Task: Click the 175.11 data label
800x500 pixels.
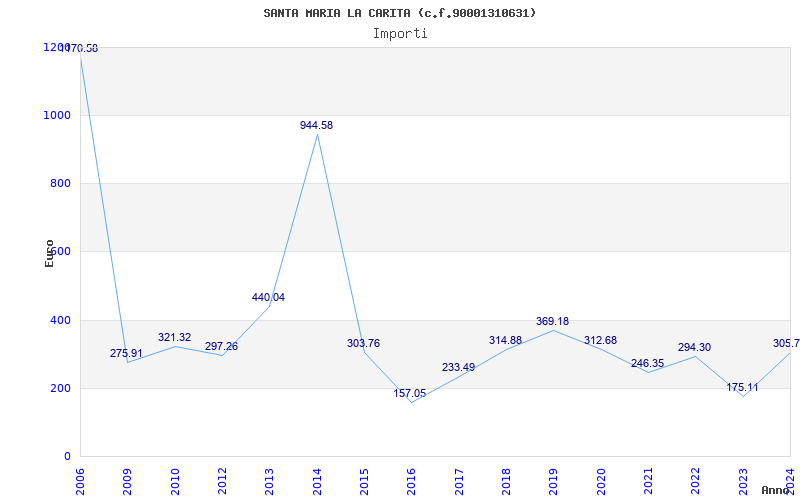Action: tap(742, 388)
